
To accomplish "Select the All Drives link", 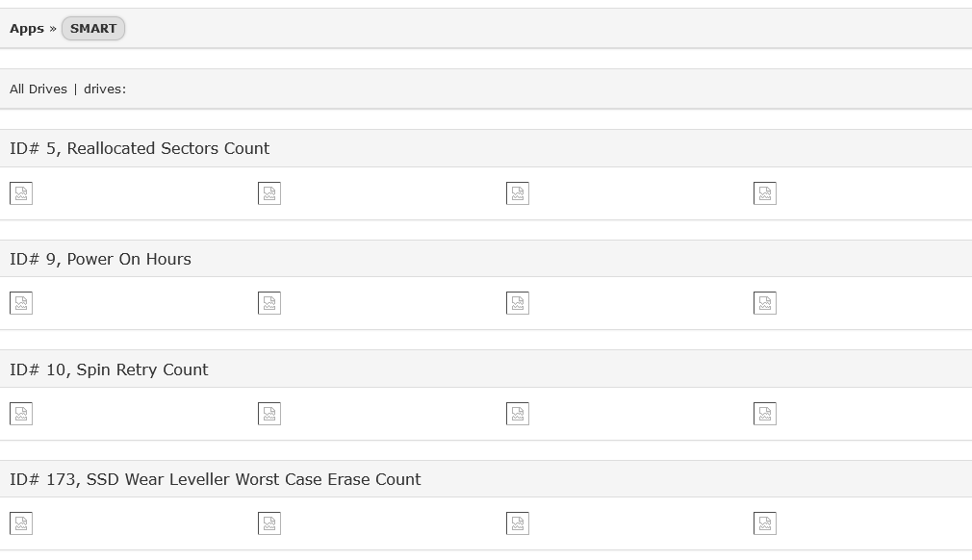I will [x=38, y=89].
